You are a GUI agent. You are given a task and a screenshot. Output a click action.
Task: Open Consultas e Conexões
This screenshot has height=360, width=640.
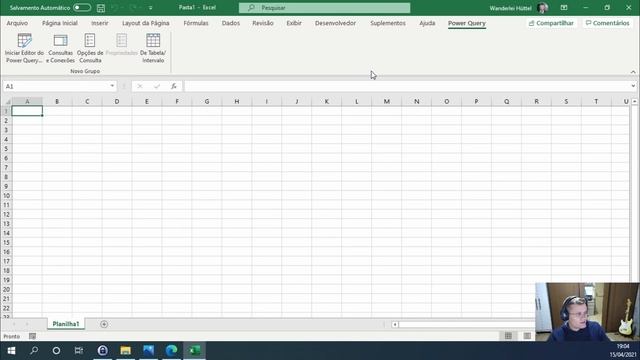[60, 48]
